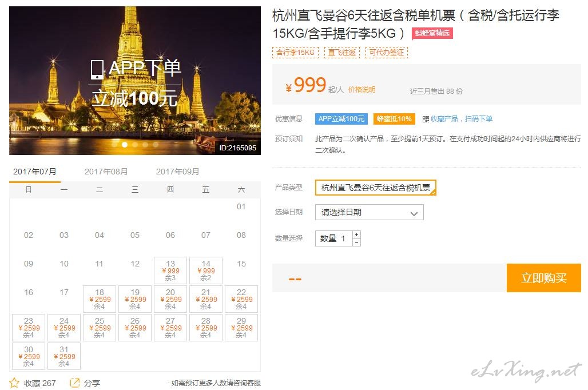Image resolution: width=588 pixels, height=390 pixels.
Task: Select July 25 on the calendar
Action: point(100,327)
